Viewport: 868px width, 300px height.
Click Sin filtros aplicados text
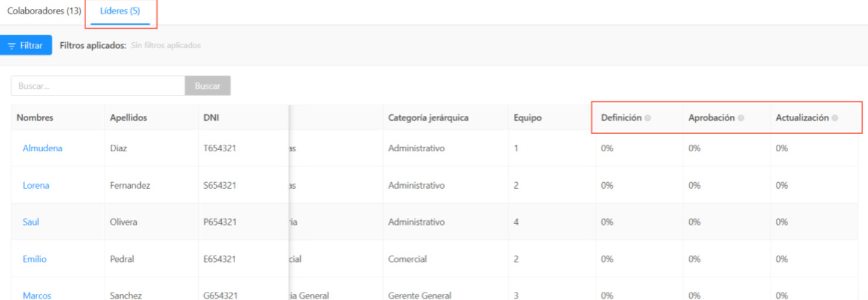pyautogui.click(x=166, y=45)
